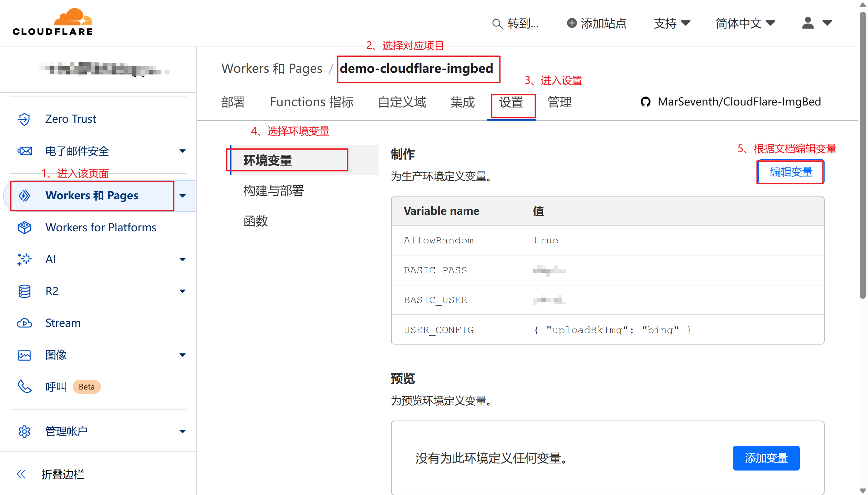
Task: Click the Stream cloud-play icon
Action: [24, 323]
